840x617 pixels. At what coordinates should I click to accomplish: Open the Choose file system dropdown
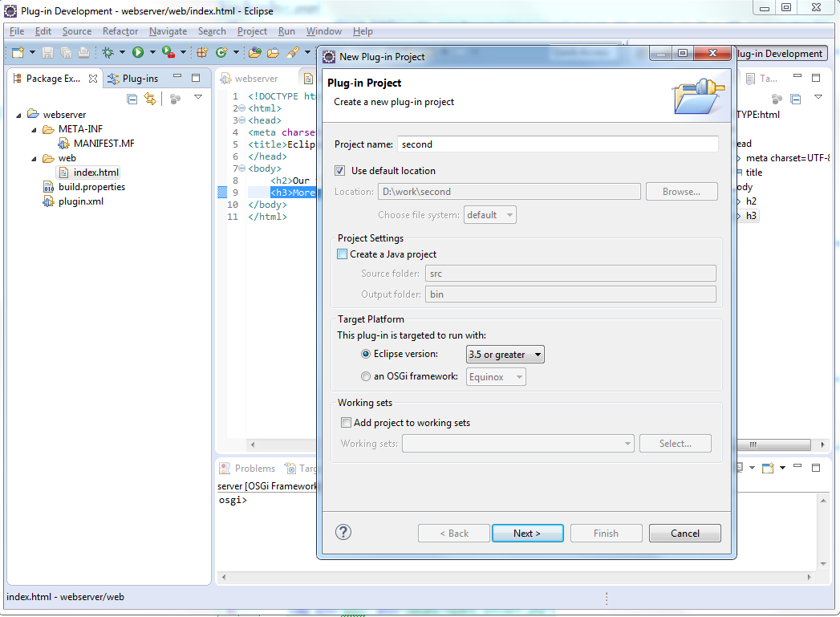pos(489,215)
